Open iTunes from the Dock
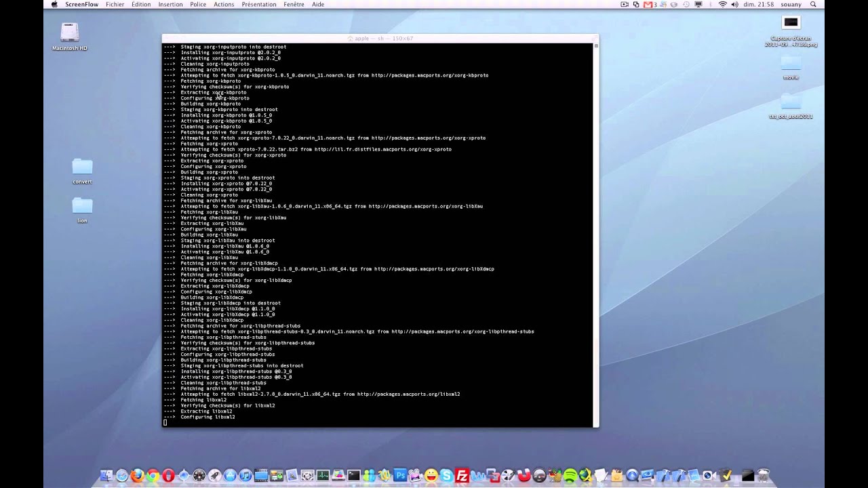868x488 pixels. click(246, 476)
